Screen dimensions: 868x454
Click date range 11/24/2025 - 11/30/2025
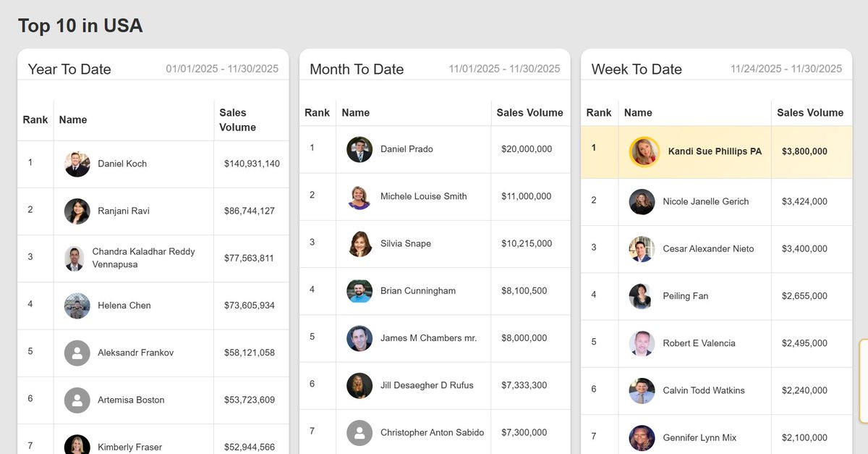(x=786, y=69)
